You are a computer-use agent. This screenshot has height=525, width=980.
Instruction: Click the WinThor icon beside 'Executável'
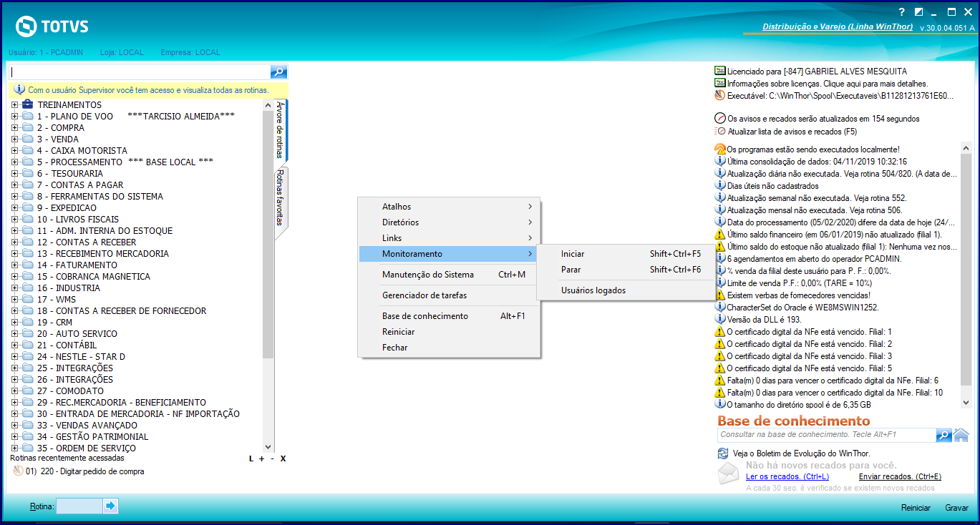coord(720,95)
